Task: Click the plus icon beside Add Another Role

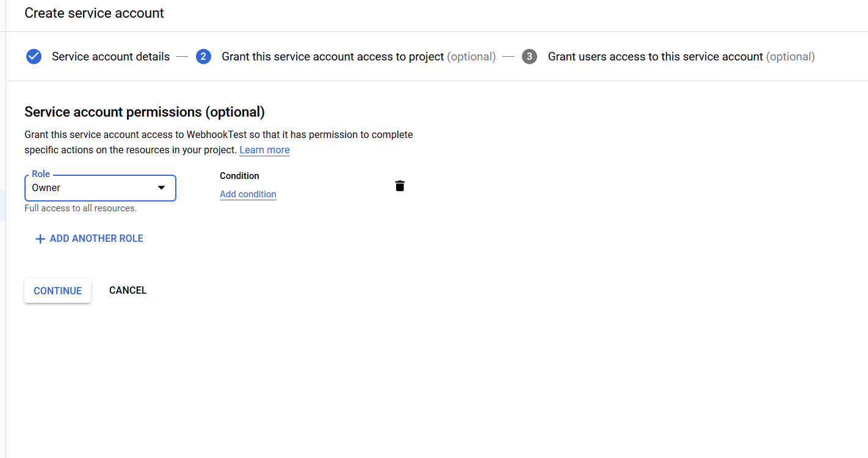Action: (40, 239)
